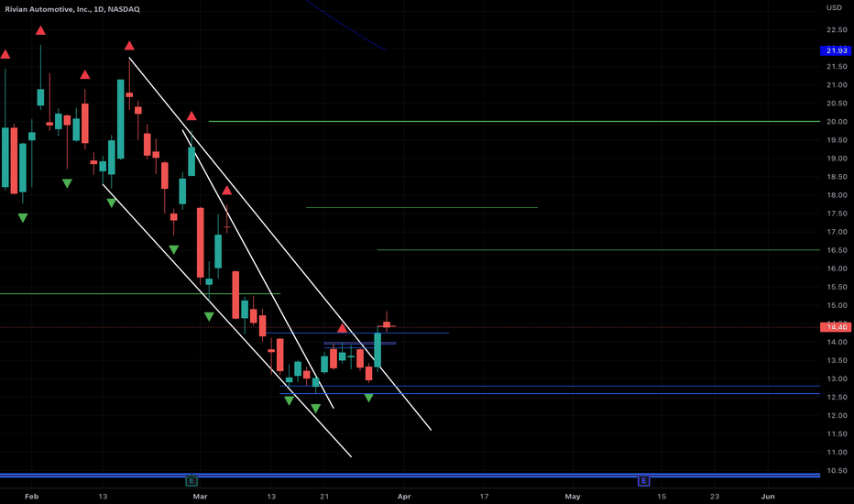
Task: Click the May date label
Action: pyautogui.click(x=573, y=497)
